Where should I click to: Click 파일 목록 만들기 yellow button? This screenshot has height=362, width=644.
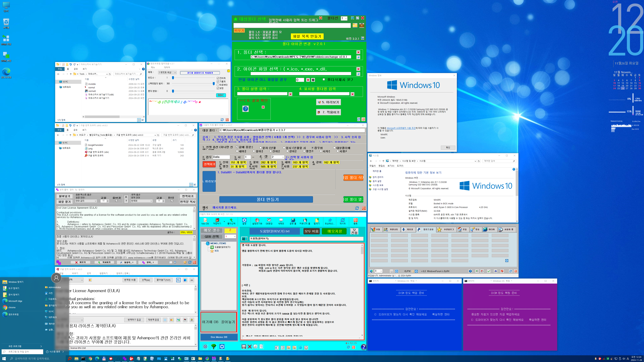pos(307,37)
